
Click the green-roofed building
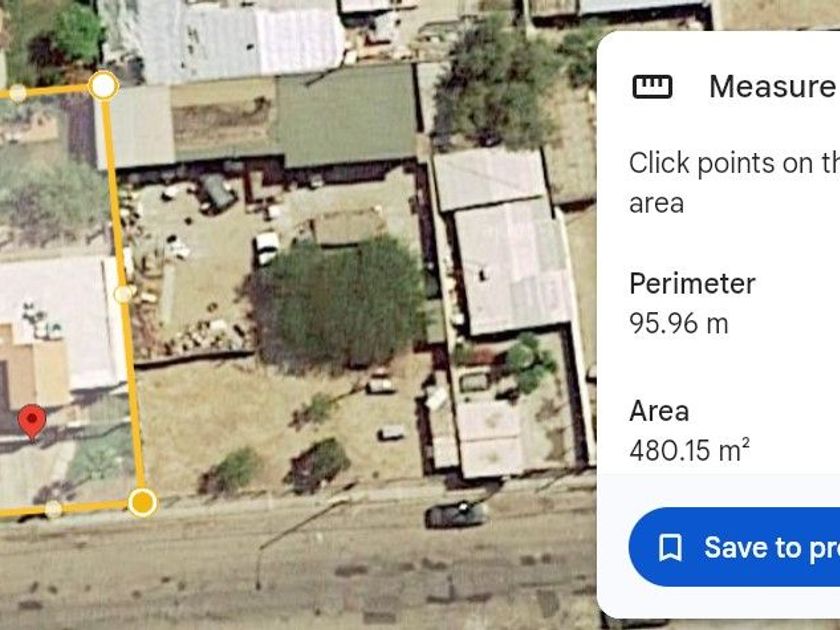[346, 115]
